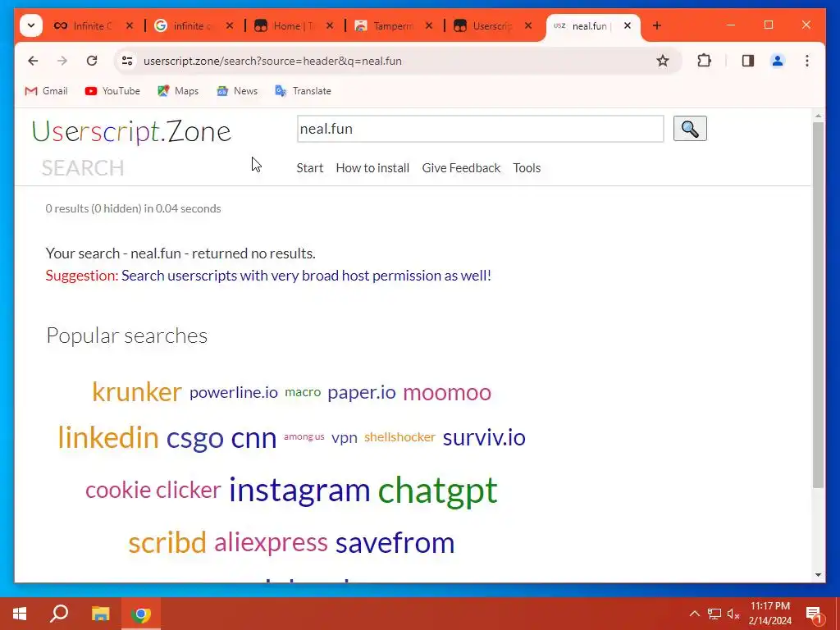This screenshot has width=840, height=630.
Task: Click the taskbar clock and date
Action: 769,614
